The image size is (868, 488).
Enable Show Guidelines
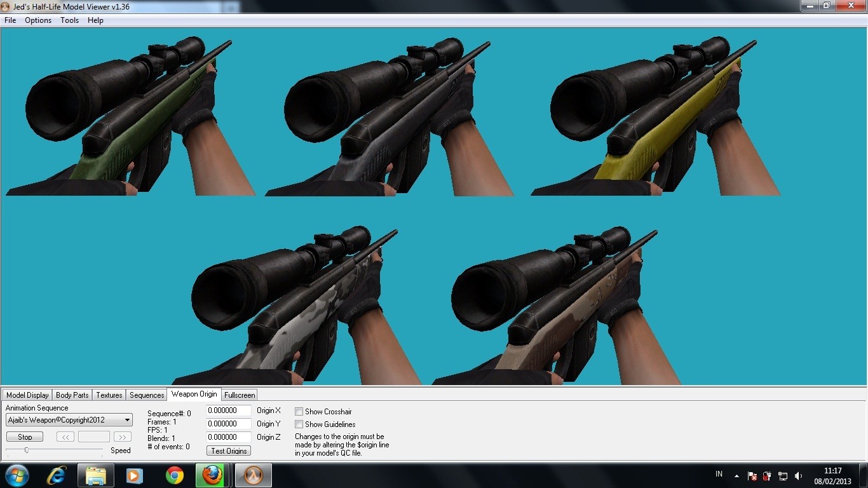coord(299,424)
